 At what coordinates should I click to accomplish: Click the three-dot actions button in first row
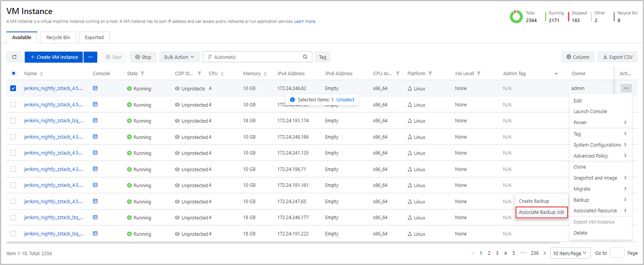[626, 88]
